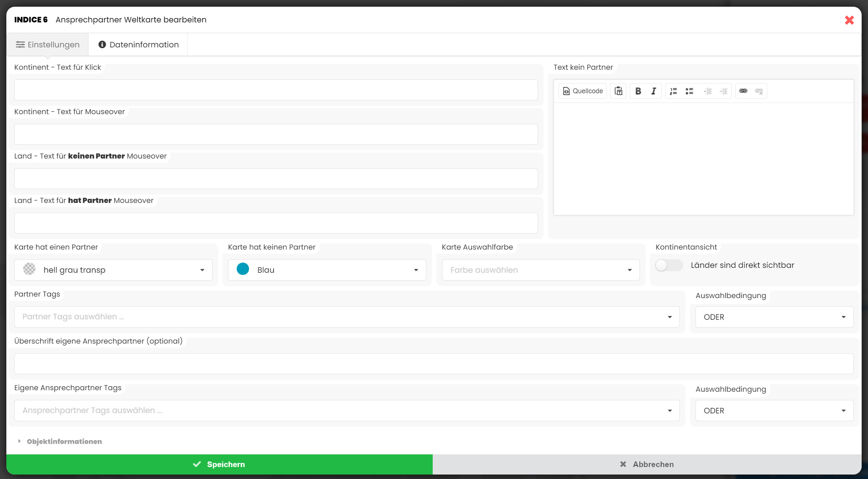Viewport: 868px width, 479px height.
Task: Expand the Objektinformationen section
Action: 64,441
